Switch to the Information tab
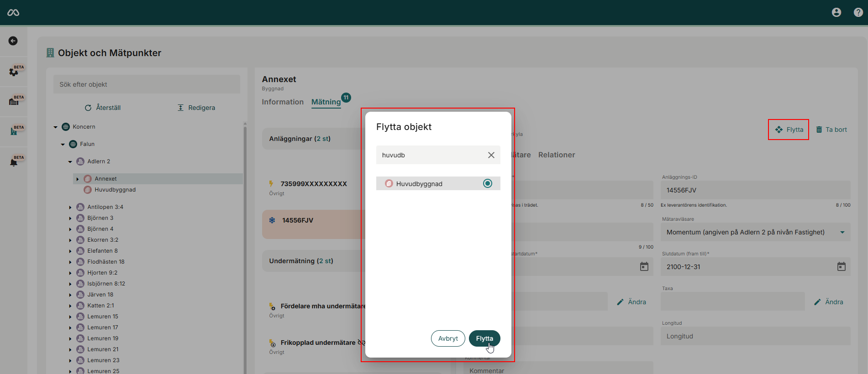Image resolution: width=868 pixels, height=374 pixels. coord(282,102)
